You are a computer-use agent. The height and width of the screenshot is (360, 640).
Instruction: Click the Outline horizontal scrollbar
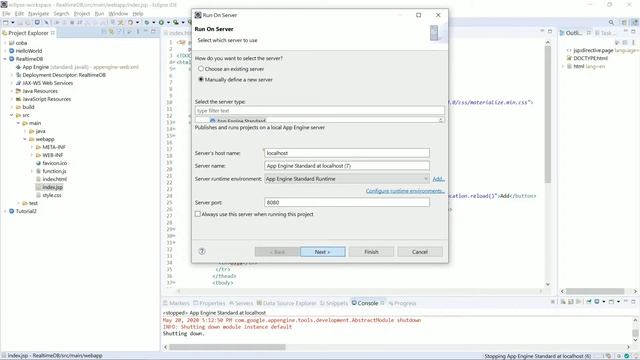(595, 291)
